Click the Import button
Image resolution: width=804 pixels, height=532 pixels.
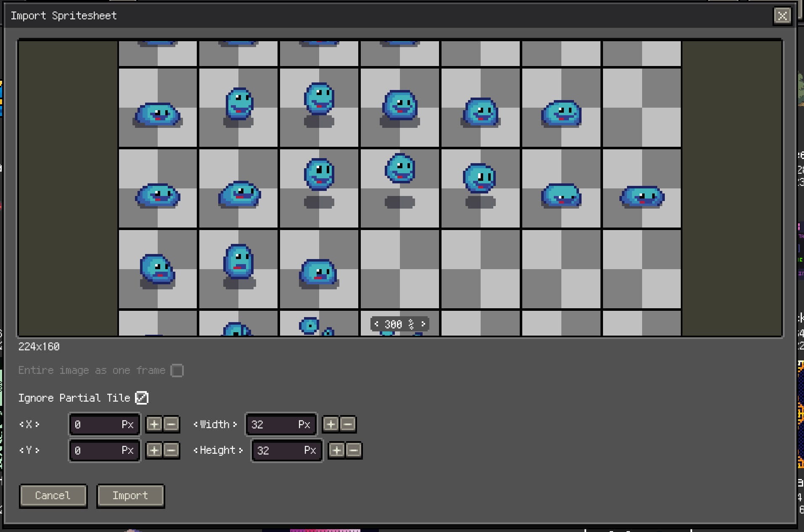pyautogui.click(x=130, y=496)
